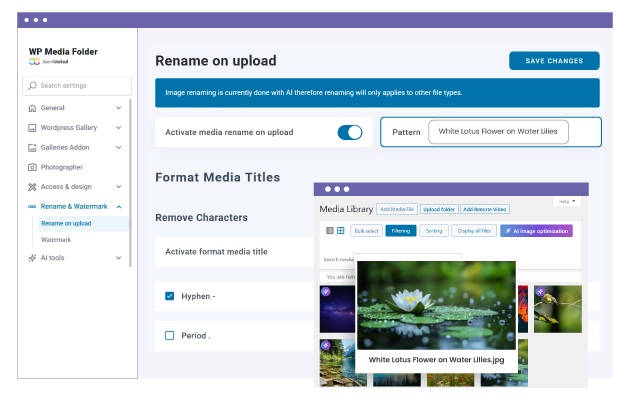Screen dimensions: 630x400
Task: Expand the General section chevron
Action: coord(119,108)
